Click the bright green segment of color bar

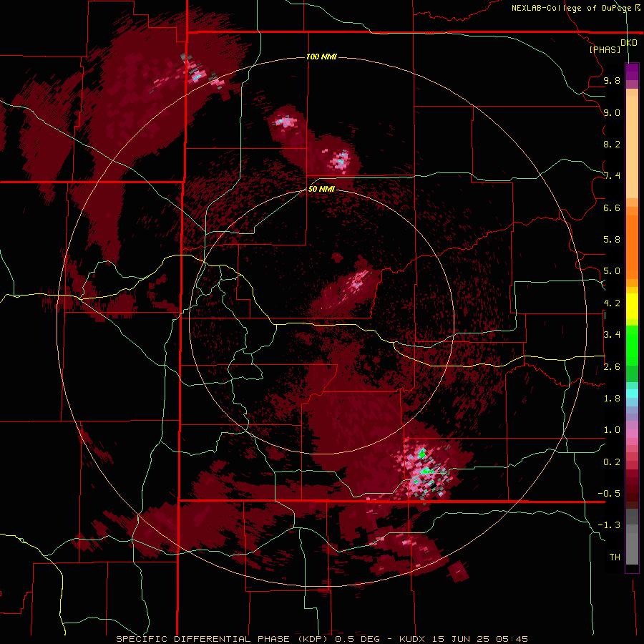click(632, 345)
